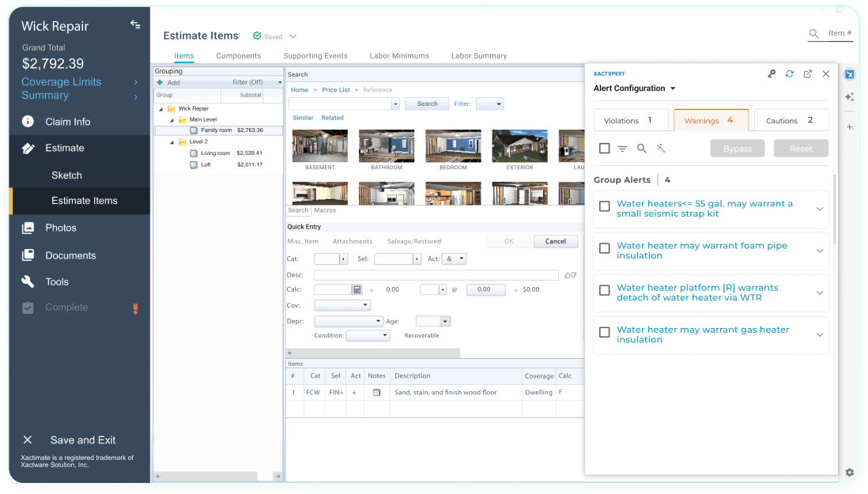This screenshot has width=868, height=494.
Task: Open Summary link in sidebar
Action: tap(45, 95)
